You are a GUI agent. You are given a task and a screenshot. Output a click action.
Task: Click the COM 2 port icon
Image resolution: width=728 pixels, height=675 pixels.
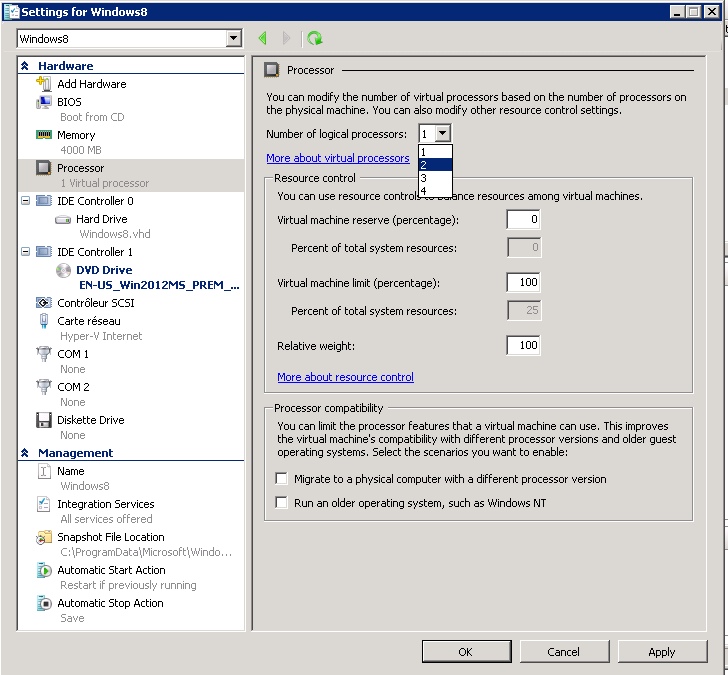[x=44, y=387]
